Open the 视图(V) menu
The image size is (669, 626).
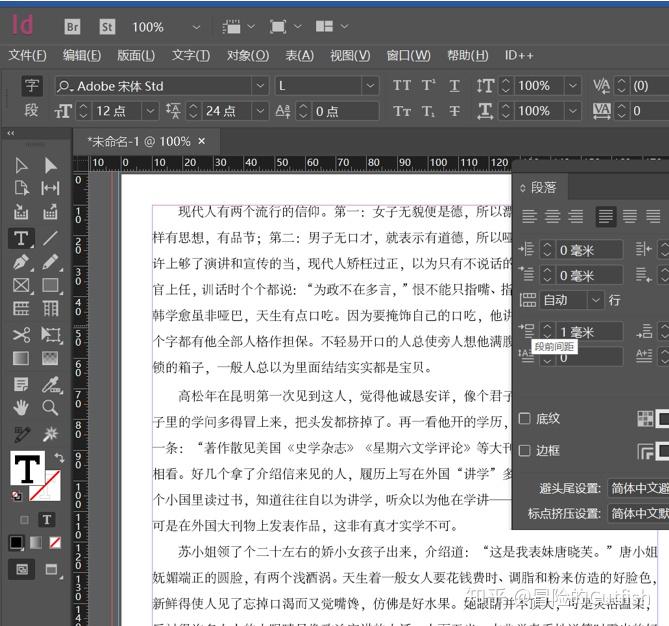350,55
